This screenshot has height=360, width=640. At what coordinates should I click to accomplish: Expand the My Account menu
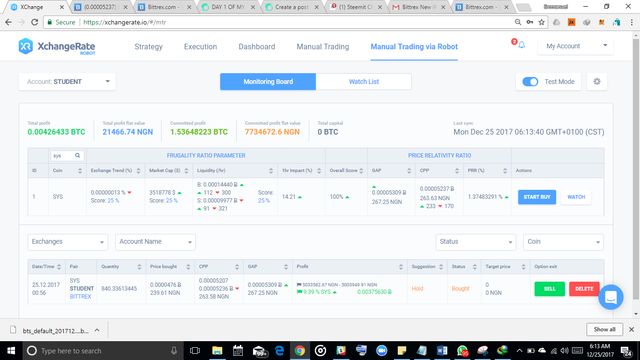(x=576, y=46)
